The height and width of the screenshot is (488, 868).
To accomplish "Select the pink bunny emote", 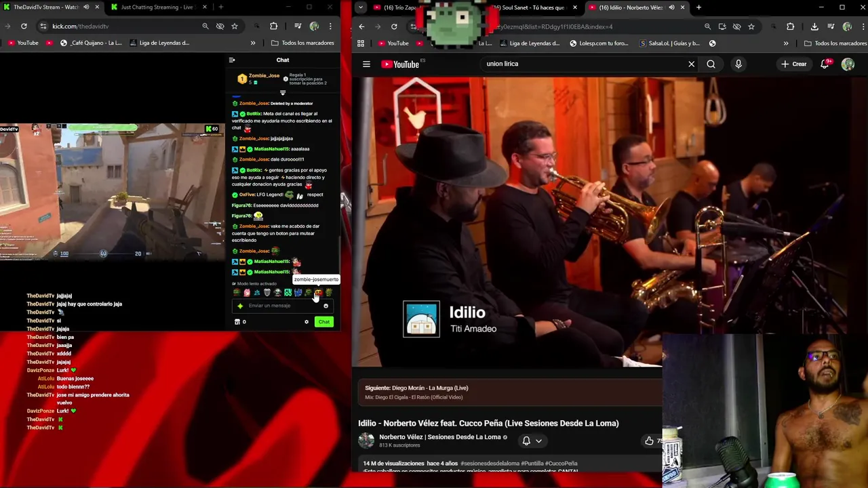I will [247, 293].
